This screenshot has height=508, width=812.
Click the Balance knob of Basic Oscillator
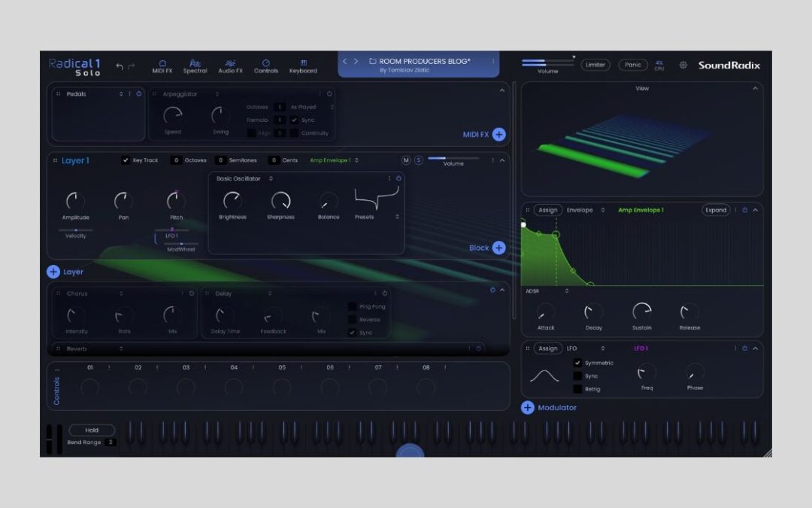[329, 201]
